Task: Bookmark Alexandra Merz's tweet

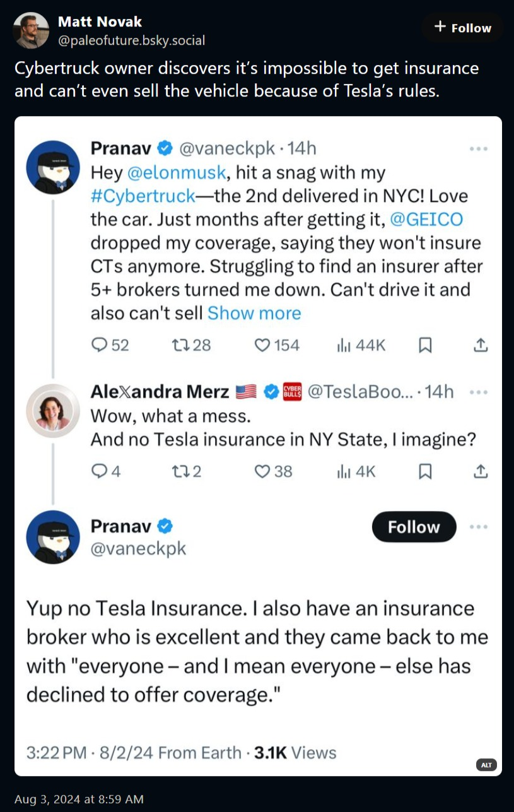Action: tap(426, 471)
